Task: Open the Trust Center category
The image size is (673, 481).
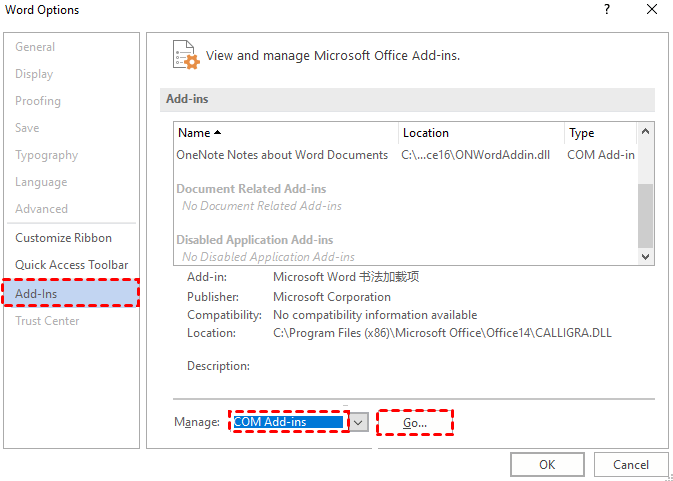Action: click(x=47, y=321)
